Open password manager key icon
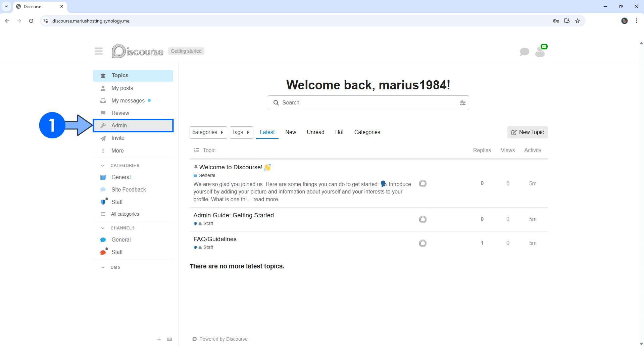Viewport: 644px width, 346px height. (556, 21)
